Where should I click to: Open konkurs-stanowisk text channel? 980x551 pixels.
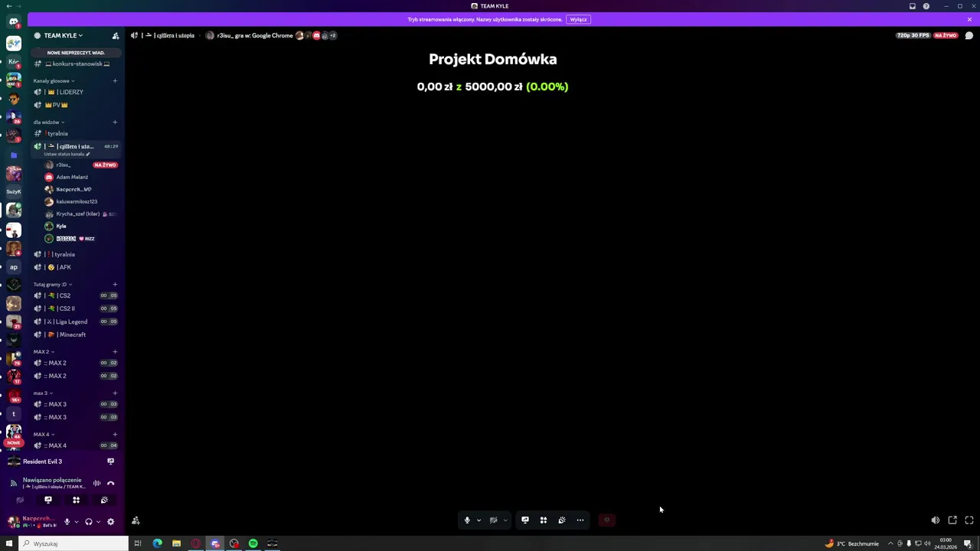tap(76, 64)
